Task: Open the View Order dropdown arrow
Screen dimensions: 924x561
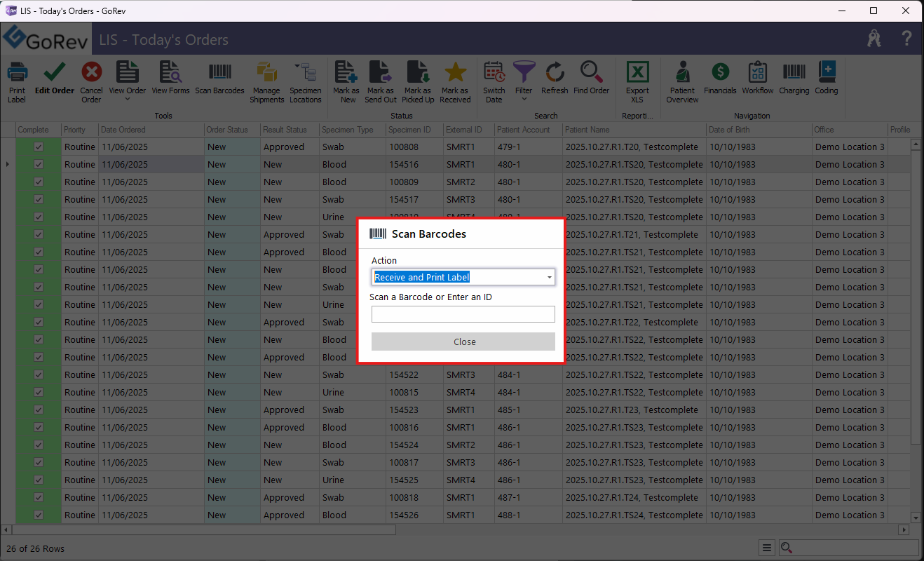Action: (127, 100)
